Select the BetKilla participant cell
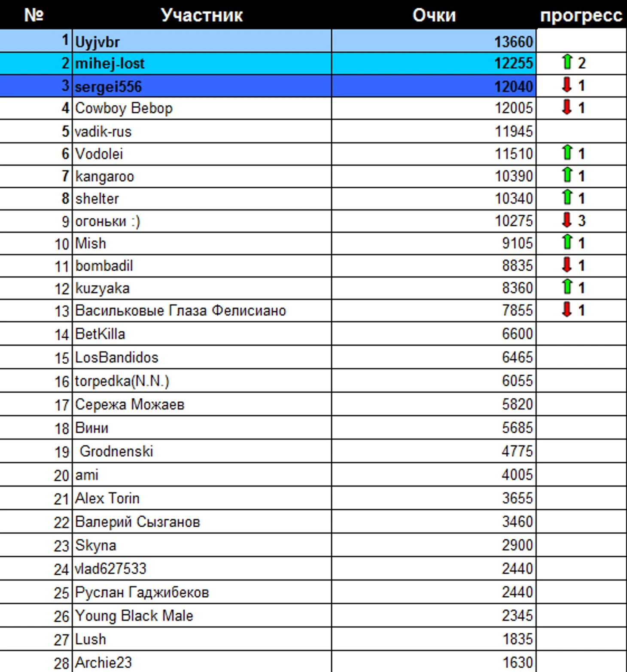The height and width of the screenshot is (672, 627). point(202,334)
